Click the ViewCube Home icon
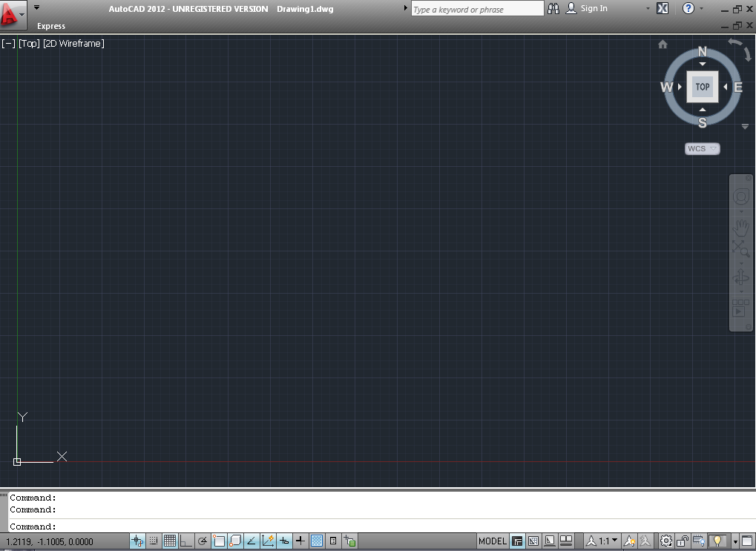 (x=663, y=44)
